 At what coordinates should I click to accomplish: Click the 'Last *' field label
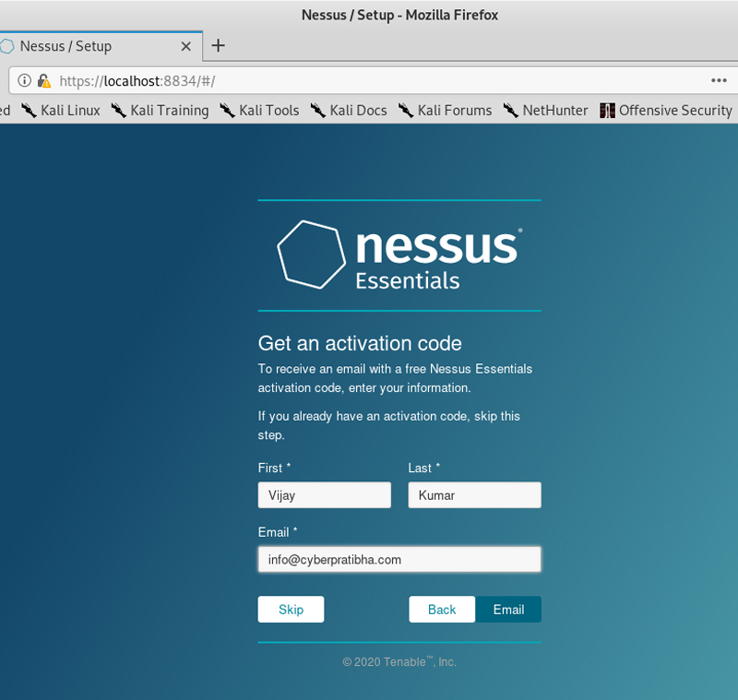point(424,469)
